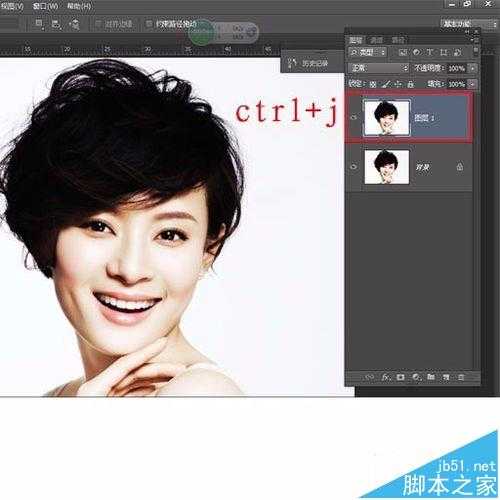
Task: Filter layers by adjustment layers icon
Action: pos(417,52)
